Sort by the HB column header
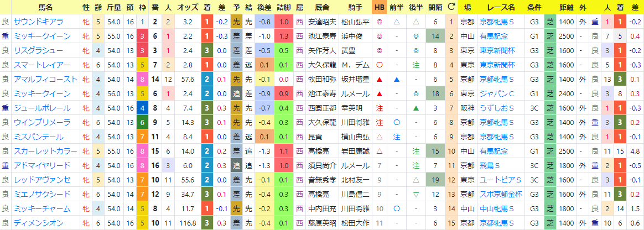 click(378, 7)
